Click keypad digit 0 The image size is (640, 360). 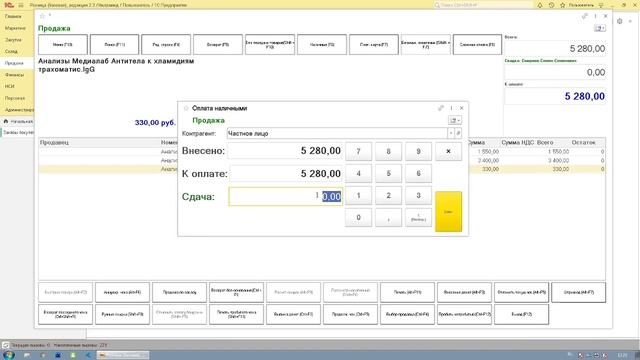pos(358,218)
